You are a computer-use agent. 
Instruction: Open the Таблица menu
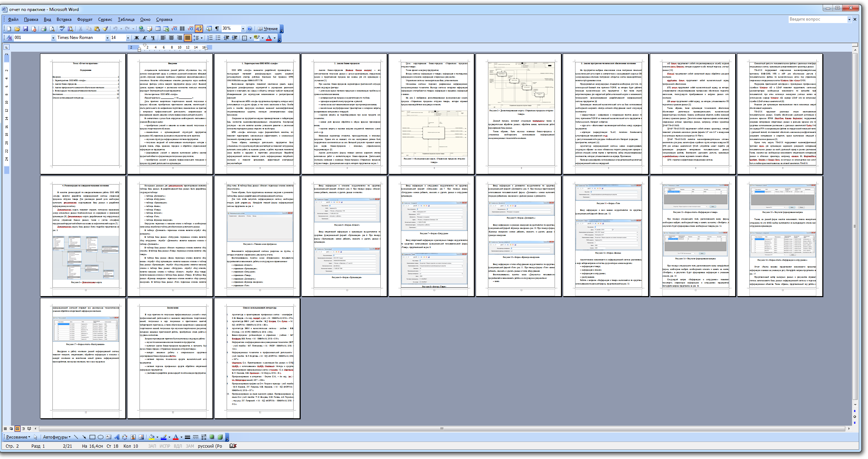coord(126,19)
